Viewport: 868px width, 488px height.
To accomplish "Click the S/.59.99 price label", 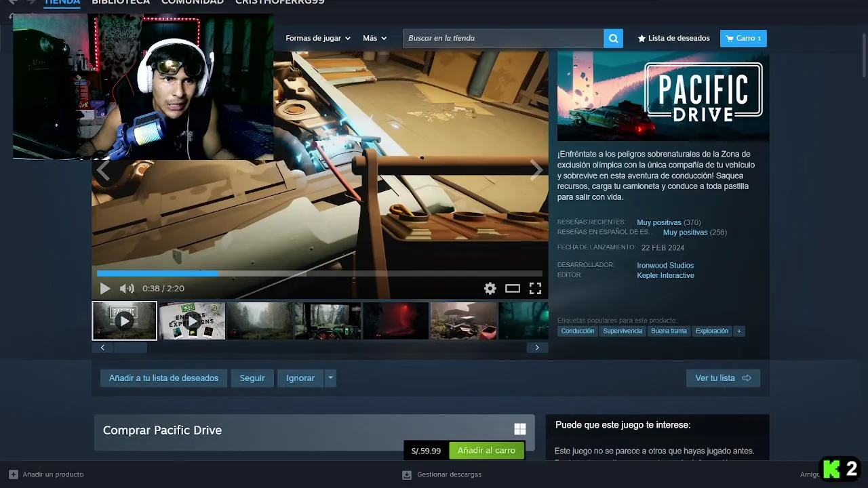I will 426,451.
